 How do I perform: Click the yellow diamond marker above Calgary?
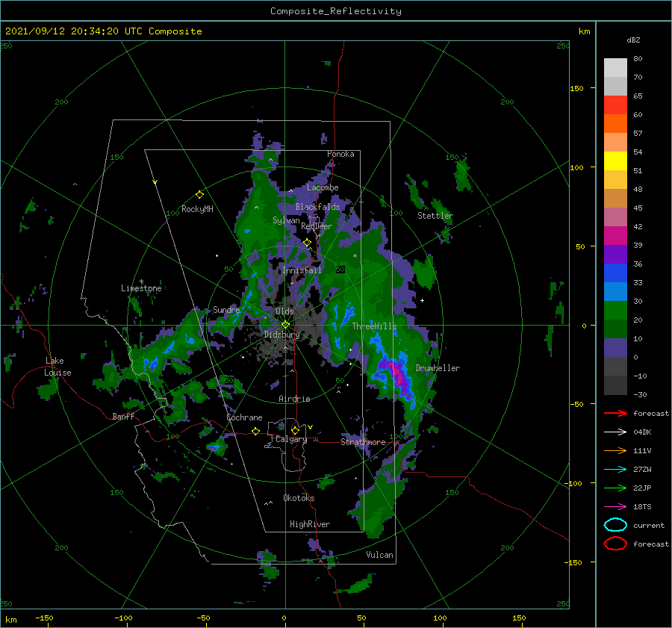pyautogui.click(x=295, y=430)
